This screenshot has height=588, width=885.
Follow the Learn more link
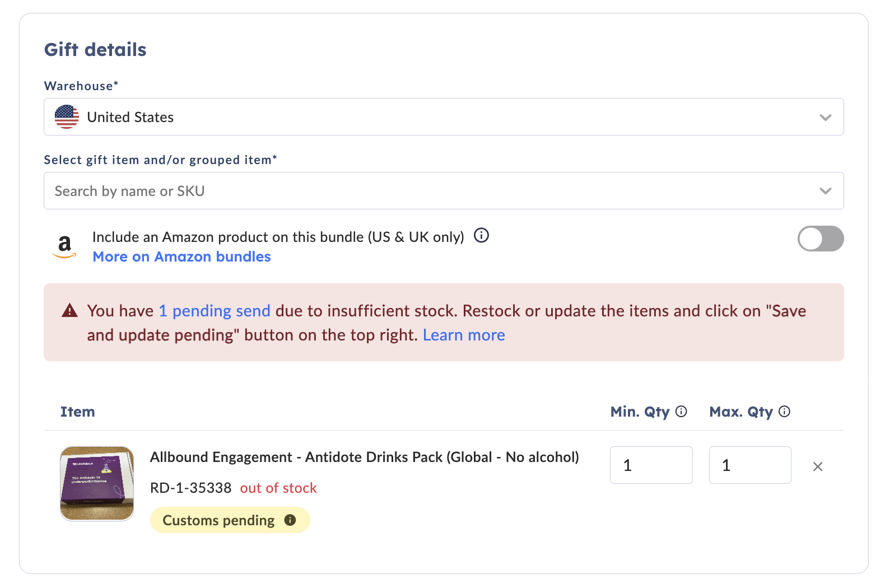coord(464,335)
